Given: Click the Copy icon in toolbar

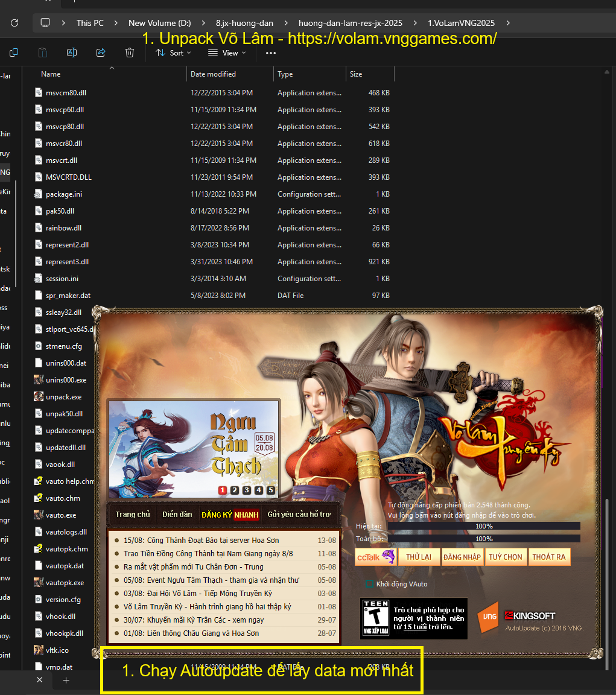Looking at the screenshot, I should pos(14,53).
